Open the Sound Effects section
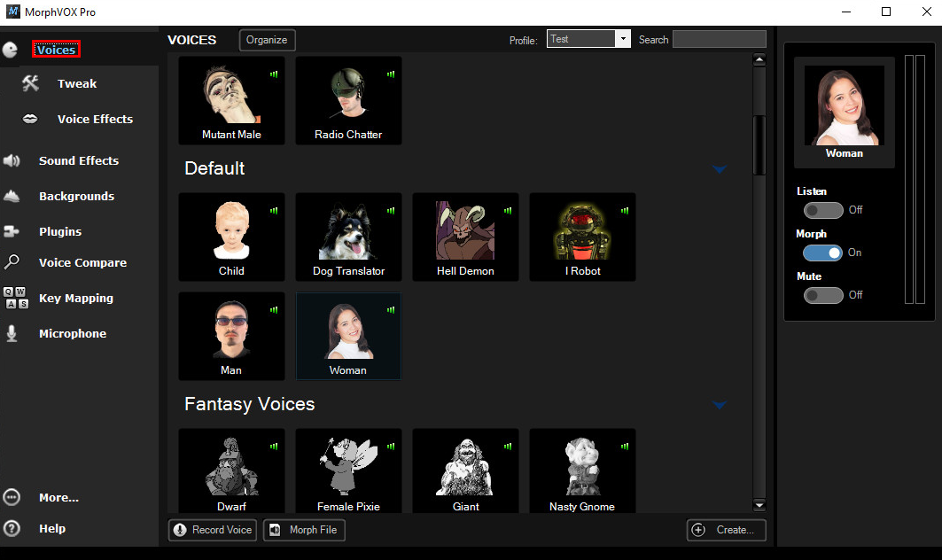Image resolution: width=942 pixels, height=560 pixels. coord(79,160)
